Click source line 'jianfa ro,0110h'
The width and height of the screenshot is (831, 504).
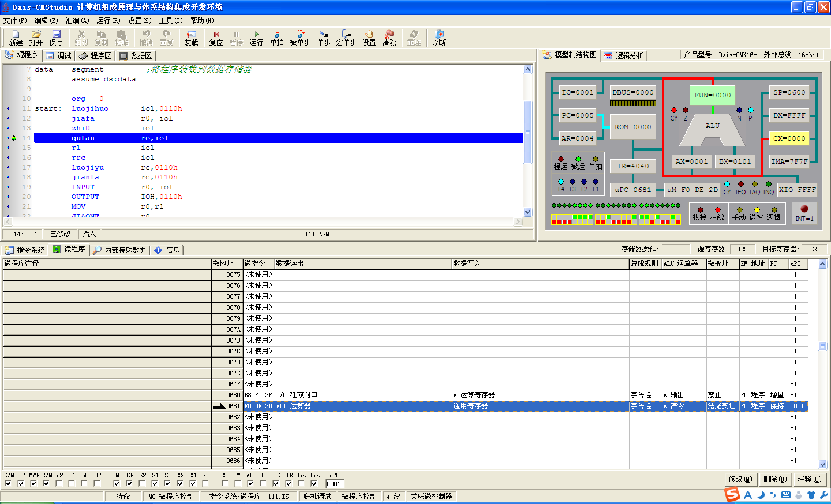(125, 177)
